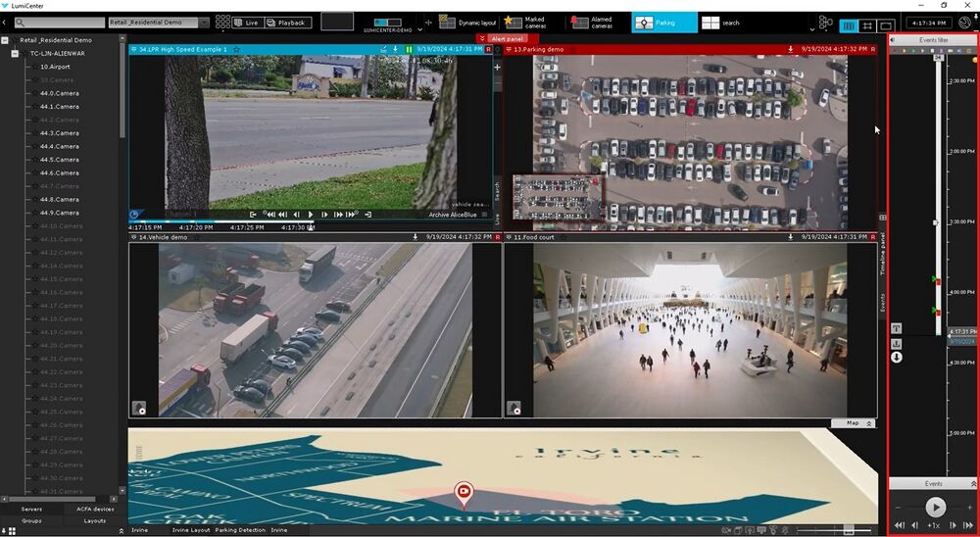Jump to previous event in timeline panel

(899, 526)
